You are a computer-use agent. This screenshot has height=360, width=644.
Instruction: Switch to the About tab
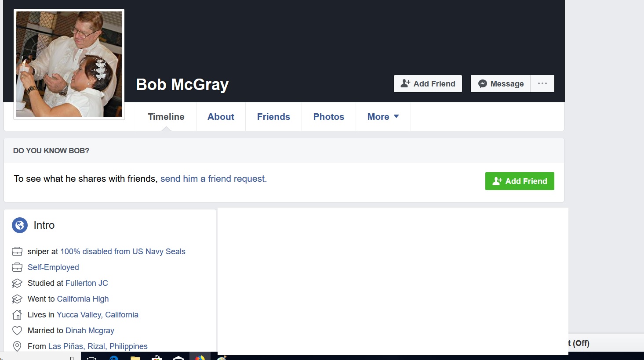point(221,117)
